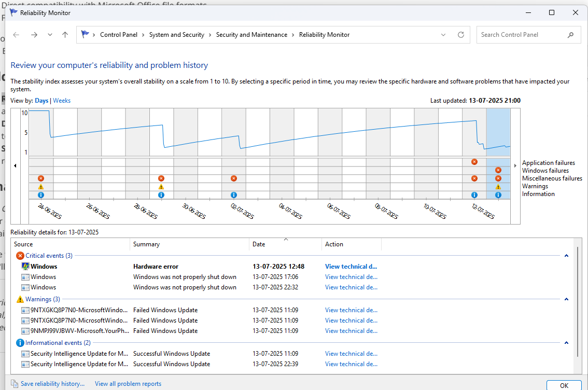Open View all problem reports
588x390 pixels.
pos(128,384)
